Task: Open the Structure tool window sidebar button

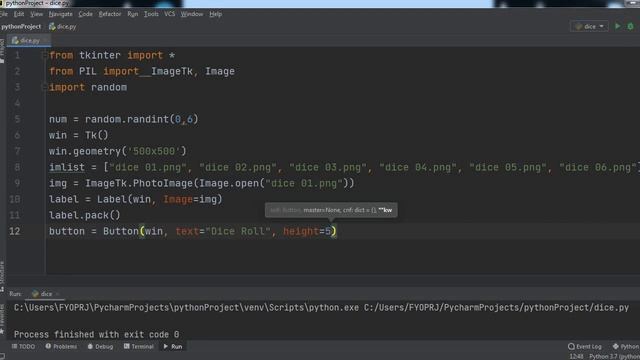Action: click(2, 276)
